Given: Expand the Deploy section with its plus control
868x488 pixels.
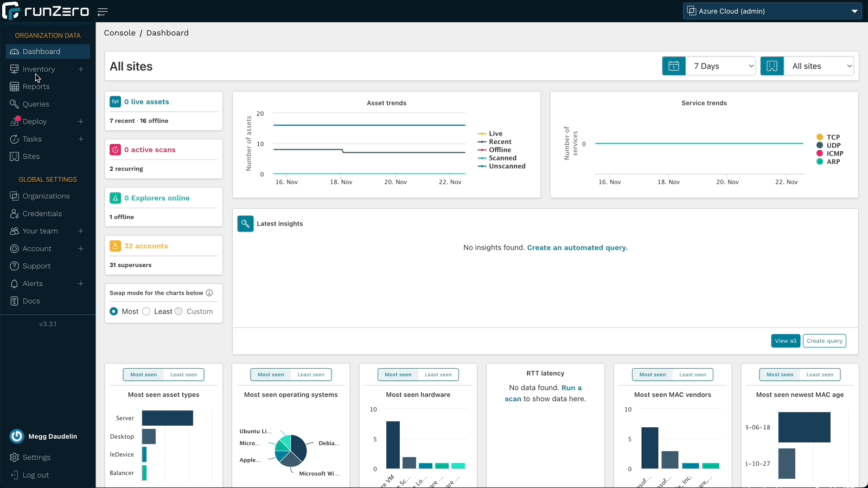Looking at the screenshot, I should 81,121.
